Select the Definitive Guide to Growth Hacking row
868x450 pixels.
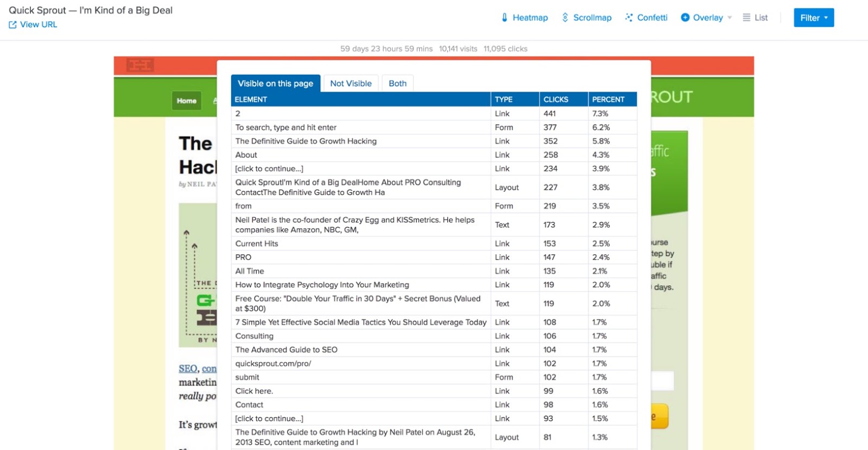click(x=306, y=141)
